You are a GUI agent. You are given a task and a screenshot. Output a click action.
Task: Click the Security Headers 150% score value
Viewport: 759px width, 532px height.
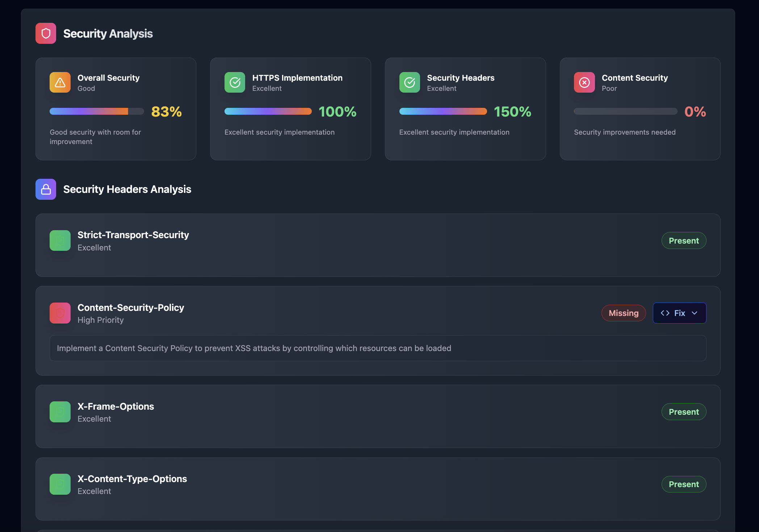(x=512, y=112)
